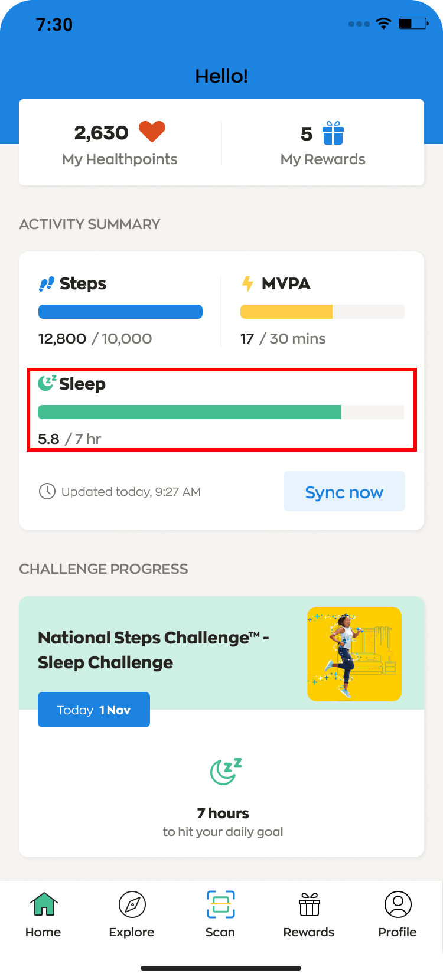
Task: Open the Scan tab
Action: [220, 914]
